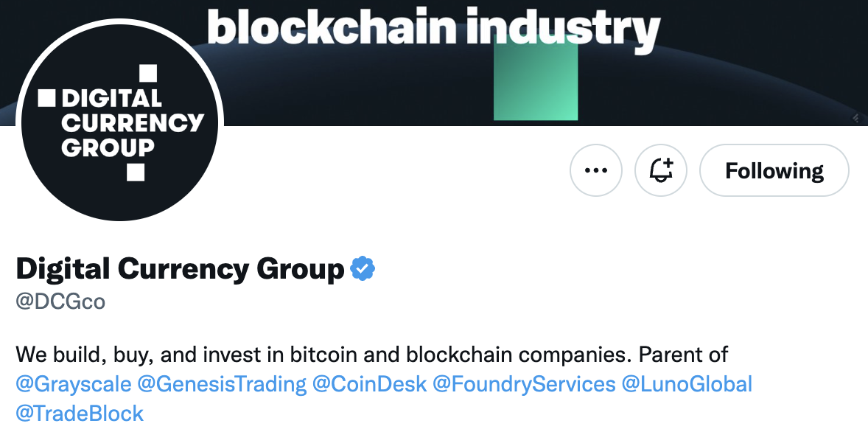Click the 'blockchain industry' banner headline
This screenshot has width=868, height=432.
point(434,29)
